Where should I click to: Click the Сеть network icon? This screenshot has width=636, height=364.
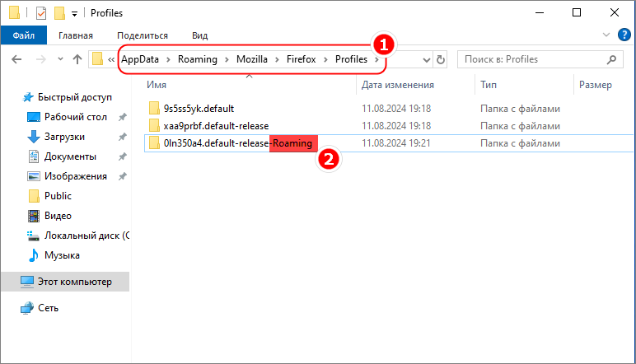pyautogui.click(x=26, y=308)
